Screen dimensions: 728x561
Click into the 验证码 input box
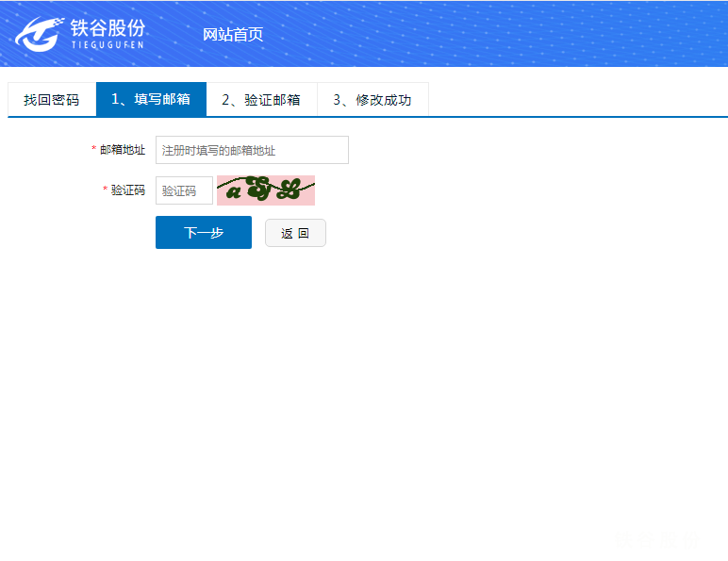(x=184, y=190)
